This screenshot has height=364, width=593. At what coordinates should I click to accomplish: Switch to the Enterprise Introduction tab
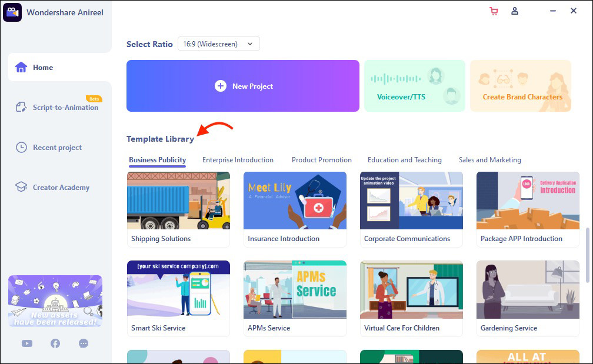(238, 160)
